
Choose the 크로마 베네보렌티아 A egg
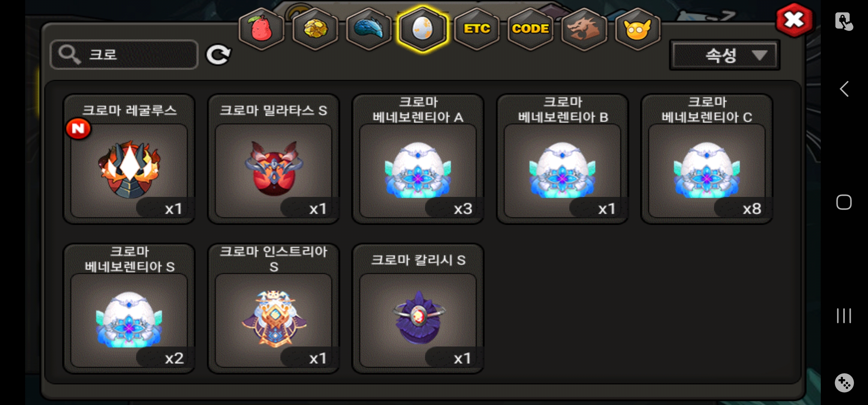(x=418, y=159)
